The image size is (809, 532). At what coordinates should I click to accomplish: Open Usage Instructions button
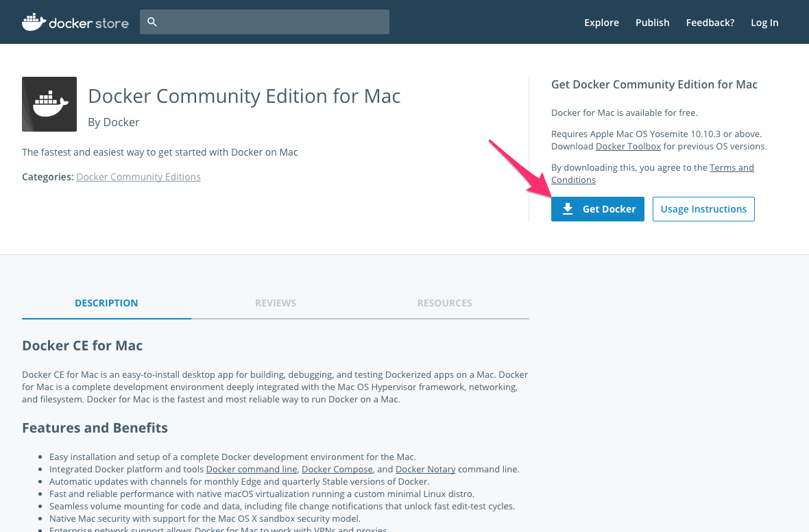[x=703, y=209]
